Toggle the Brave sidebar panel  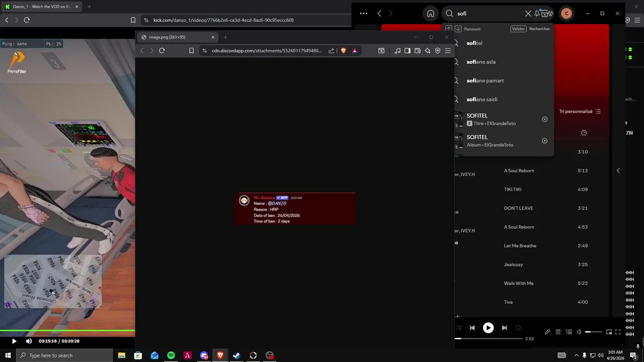pyautogui.click(x=408, y=50)
